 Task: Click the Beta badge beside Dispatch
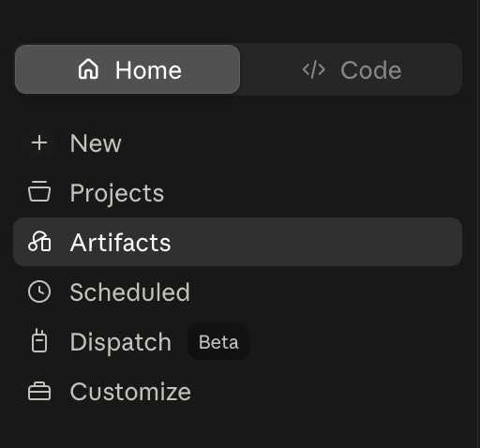click(218, 341)
